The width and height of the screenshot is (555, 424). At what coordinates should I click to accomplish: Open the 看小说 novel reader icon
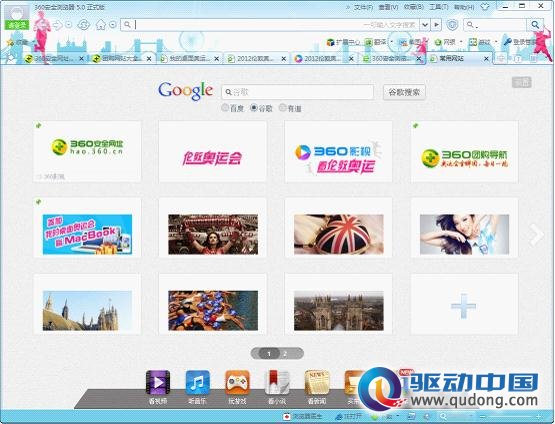277,382
